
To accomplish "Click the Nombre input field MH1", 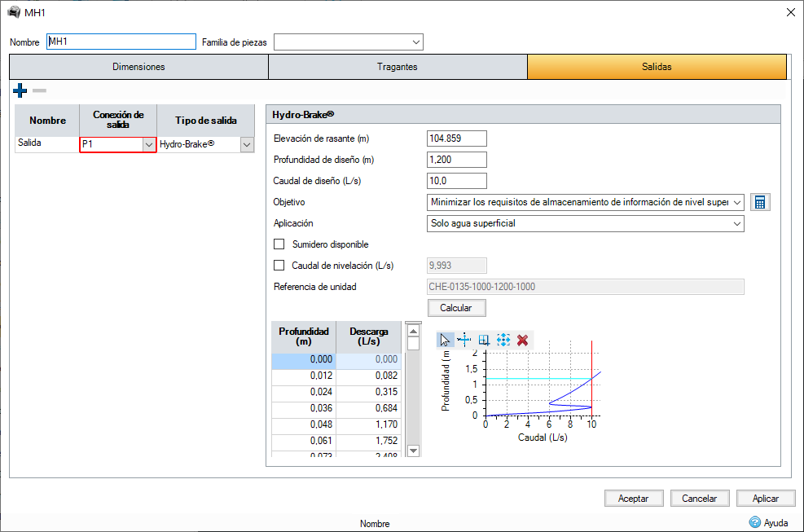I will pyautogui.click(x=121, y=42).
